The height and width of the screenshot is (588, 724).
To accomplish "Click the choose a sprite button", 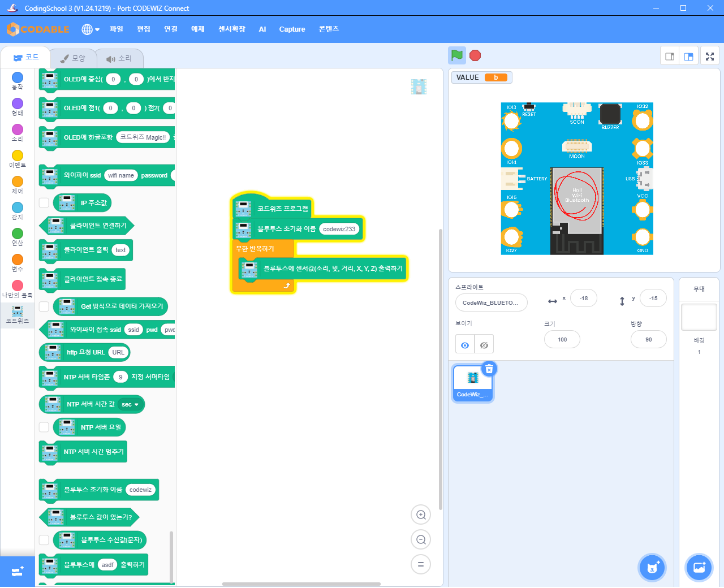I will pyautogui.click(x=652, y=567).
